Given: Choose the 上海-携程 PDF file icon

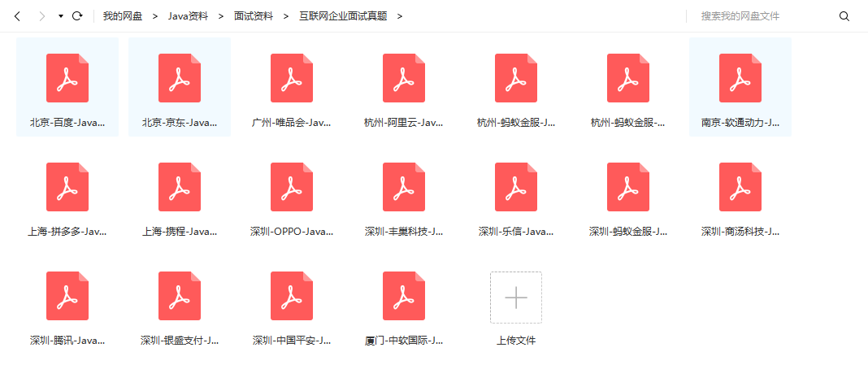Looking at the screenshot, I should click(x=180, y=187).
